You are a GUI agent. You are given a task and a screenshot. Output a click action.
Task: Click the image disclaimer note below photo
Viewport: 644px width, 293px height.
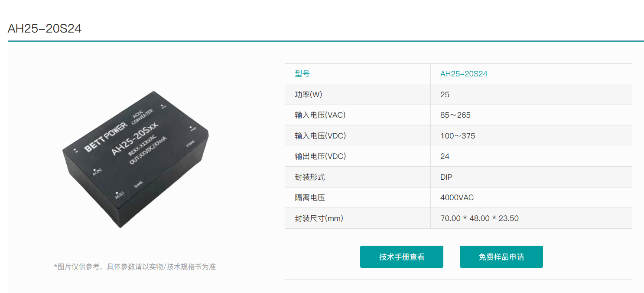(135, 267)
